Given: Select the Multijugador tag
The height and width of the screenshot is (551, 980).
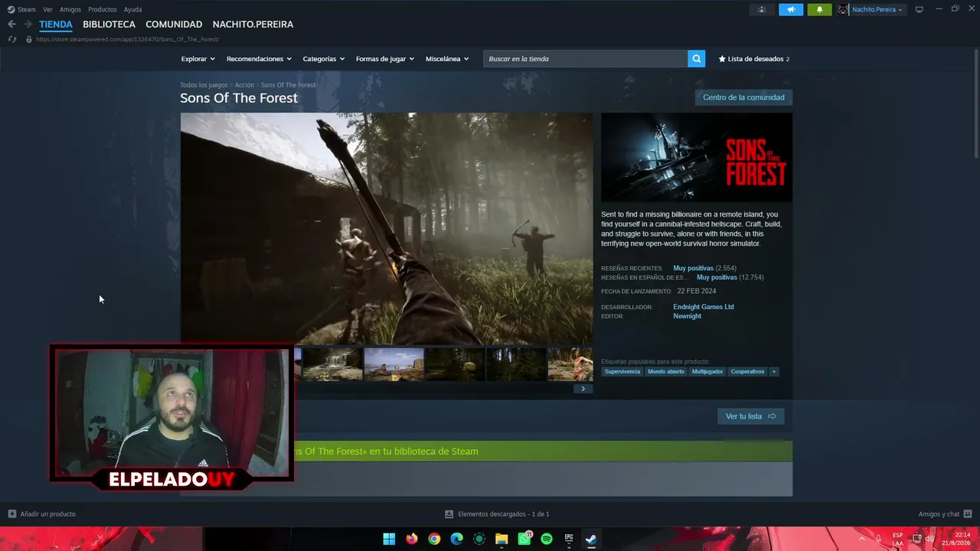Looking at the screenshot, I should [707, 372].
